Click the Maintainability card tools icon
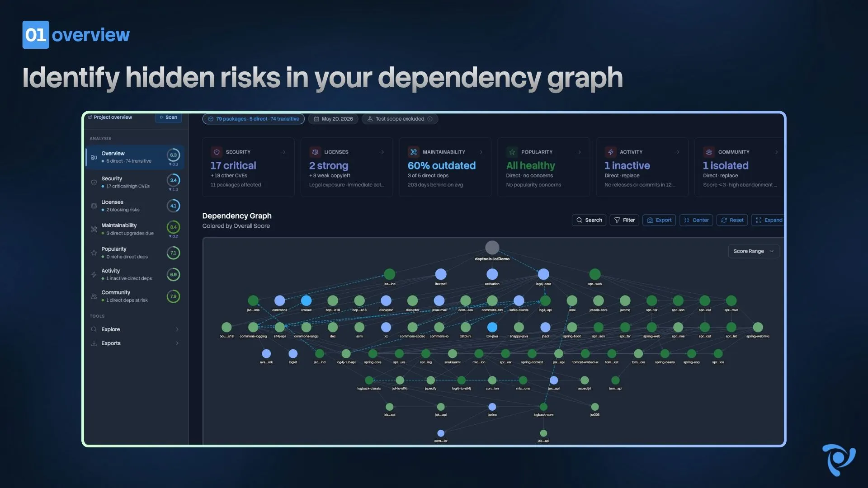This screenshot has width=868, height=488. (414, 152)
